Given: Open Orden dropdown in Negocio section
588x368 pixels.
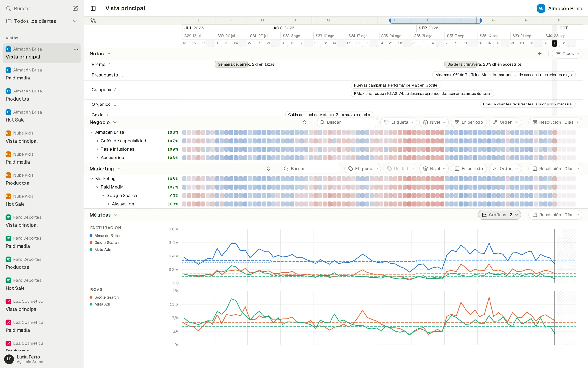Looking at the screenshot, I should (x=505, y=122).
